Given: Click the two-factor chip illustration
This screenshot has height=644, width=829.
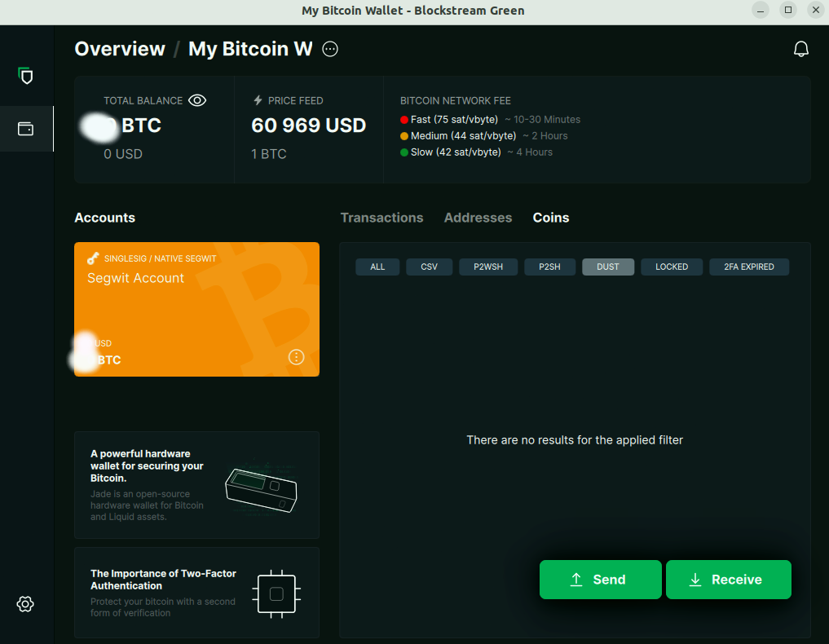Looking at the screenshot, I should [x=276, y=594].
